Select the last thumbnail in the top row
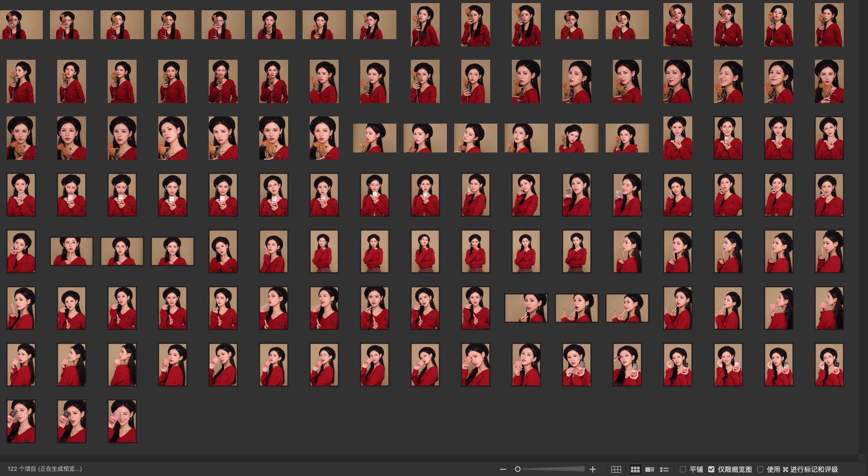 829,25
